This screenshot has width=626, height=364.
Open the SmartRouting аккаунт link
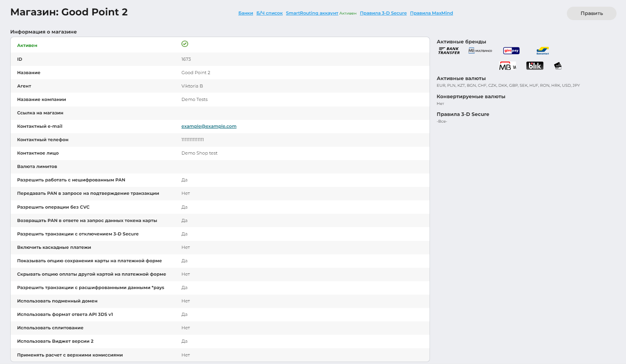coord(312,13)
